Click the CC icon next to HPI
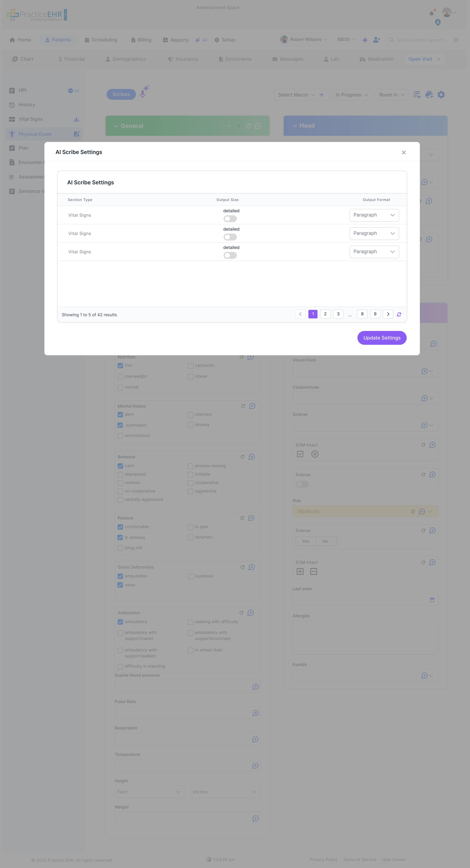 pos(73,90)
